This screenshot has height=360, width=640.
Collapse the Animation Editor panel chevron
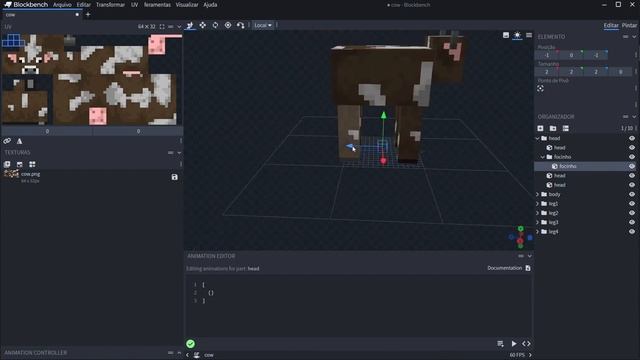(x=529, y=256)
